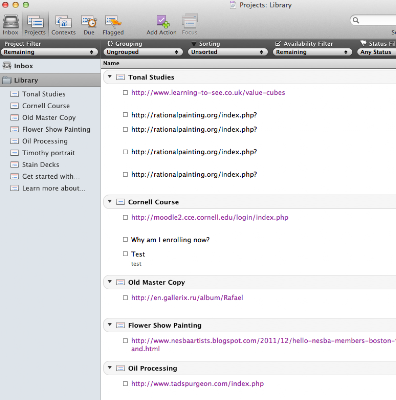Screen dimensions: 396x400
Task: Collapse the Cornell Course group
Action: tap(109, 202)
